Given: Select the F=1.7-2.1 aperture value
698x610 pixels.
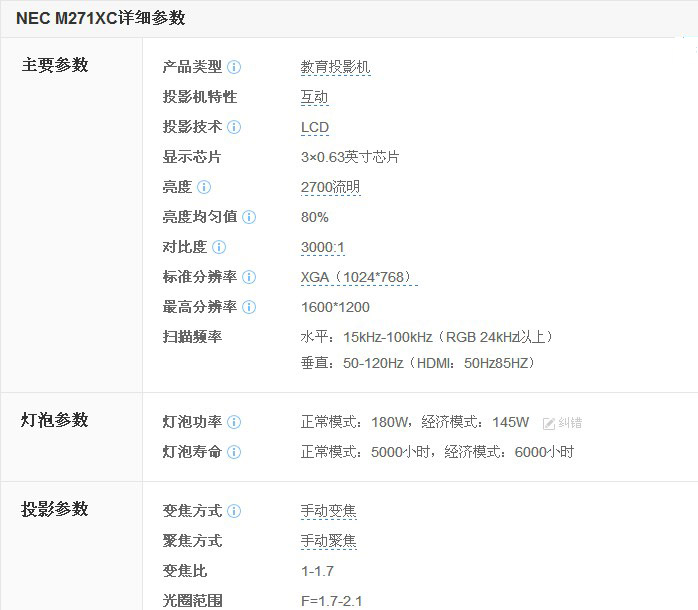Looking at the screenshot, I should tap(332, 601).
